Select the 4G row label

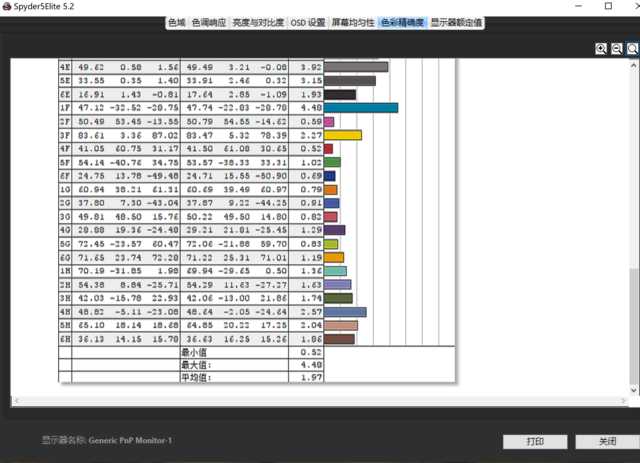[x=65, y=230]
